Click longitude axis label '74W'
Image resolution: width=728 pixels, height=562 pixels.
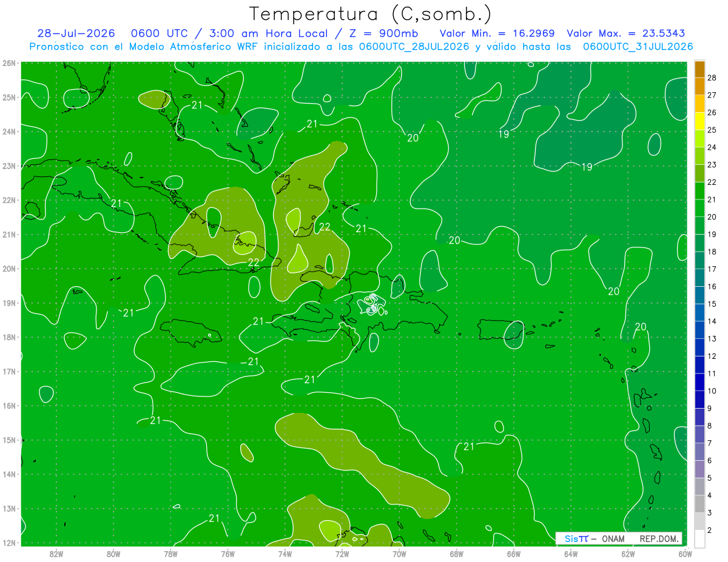coord(285,553)
